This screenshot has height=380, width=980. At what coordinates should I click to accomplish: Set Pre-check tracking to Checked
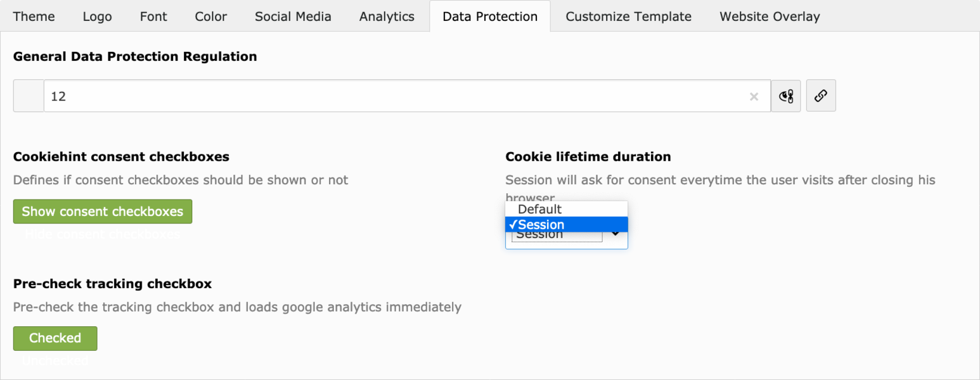click(55, 338)
